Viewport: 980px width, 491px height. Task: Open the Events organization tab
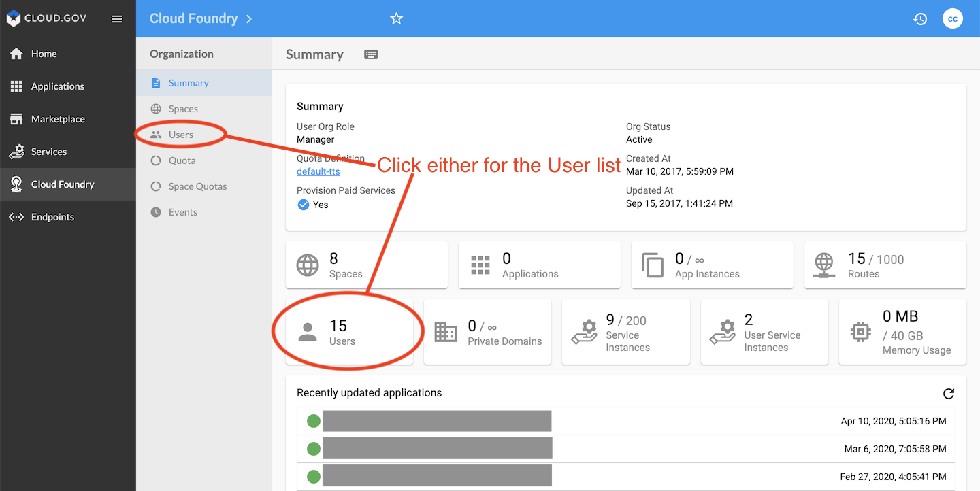(204, 212)
